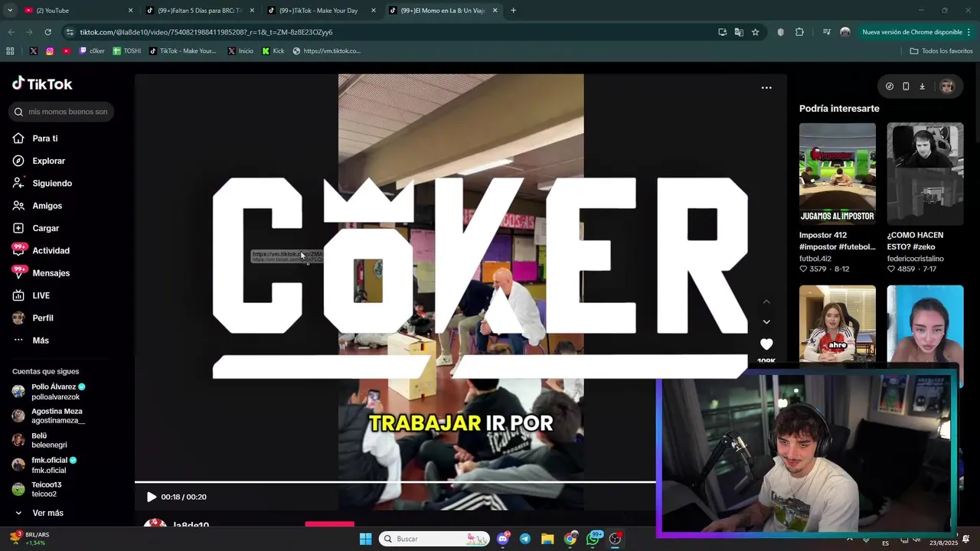The height and width of the screenshot is (551, 980).
Task: Open a new browser tab
Action: tap(513, 11)
